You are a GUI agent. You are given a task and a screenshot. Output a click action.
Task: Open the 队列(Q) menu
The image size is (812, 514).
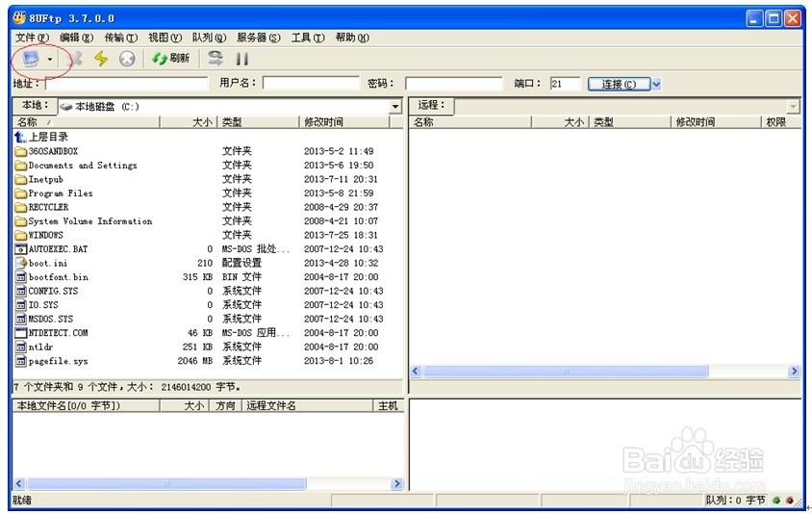209,38
